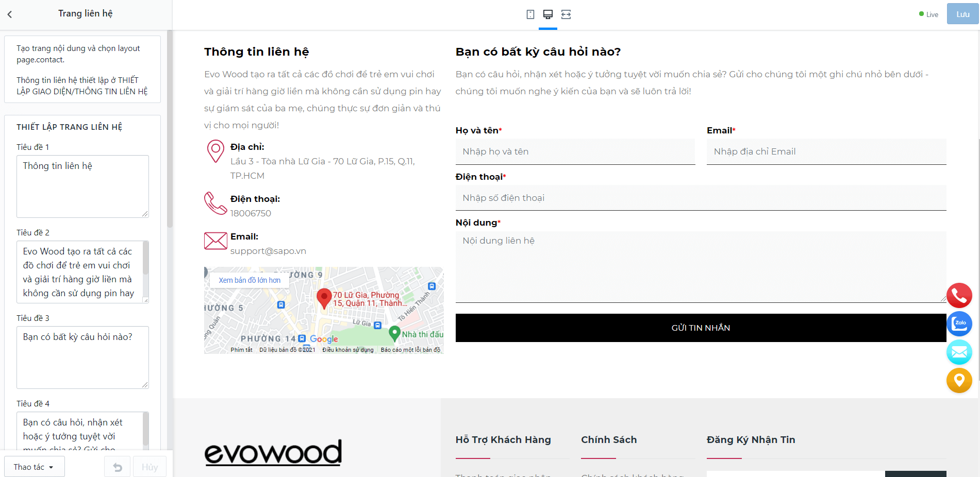Click the Tiêu đề 4 text box
The image size is (980, 477).
click(82, 432)
